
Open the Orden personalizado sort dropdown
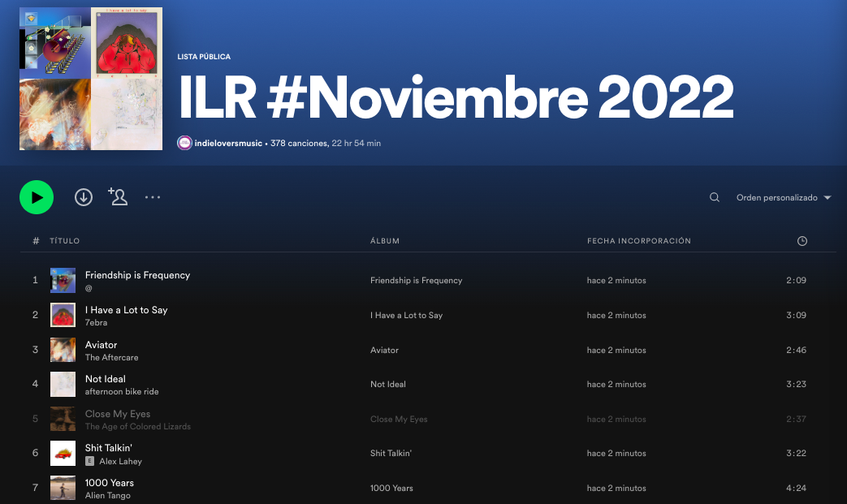(x=784, y=197)
